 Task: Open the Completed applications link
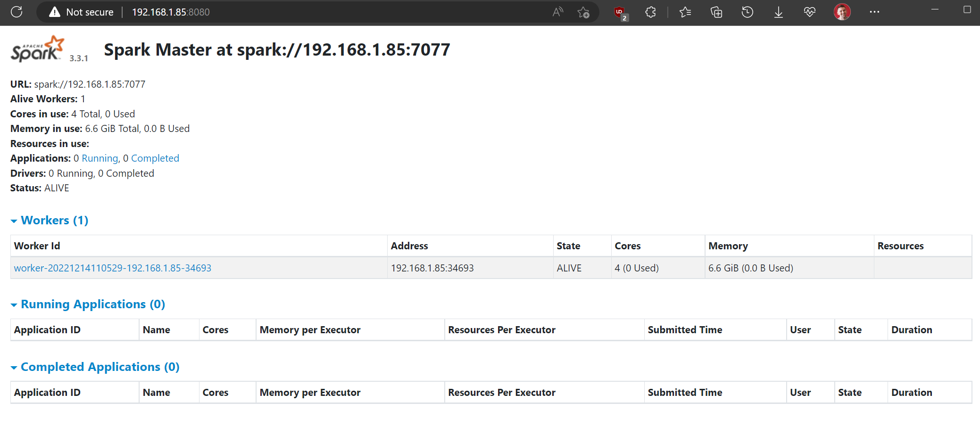pyautogui.click(x=155, y=158)
